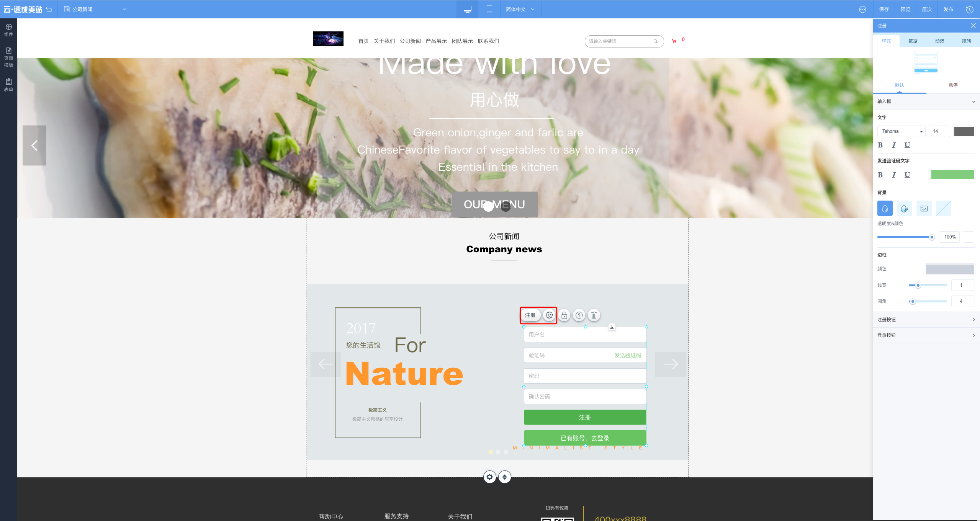Open the 层次 layers button
980x521 pixels.
tap(927, 9)
